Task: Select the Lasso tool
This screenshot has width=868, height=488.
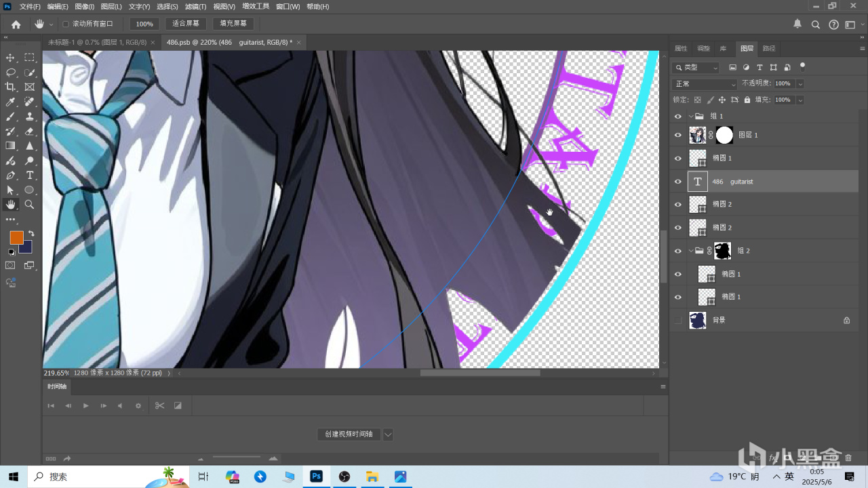Action: 10,73
